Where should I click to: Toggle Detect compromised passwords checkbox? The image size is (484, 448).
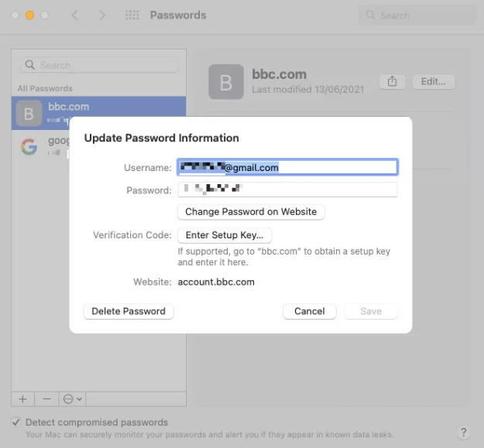(16, 422)
